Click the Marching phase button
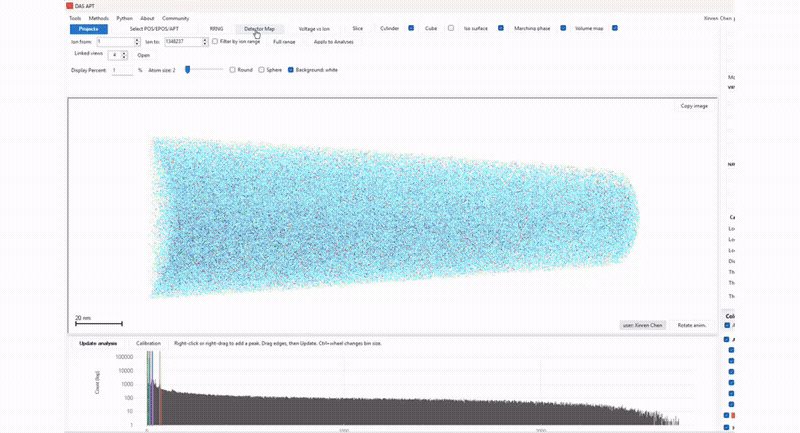The width and height of the screenshot is (800, 433). [x=532, y=29]
